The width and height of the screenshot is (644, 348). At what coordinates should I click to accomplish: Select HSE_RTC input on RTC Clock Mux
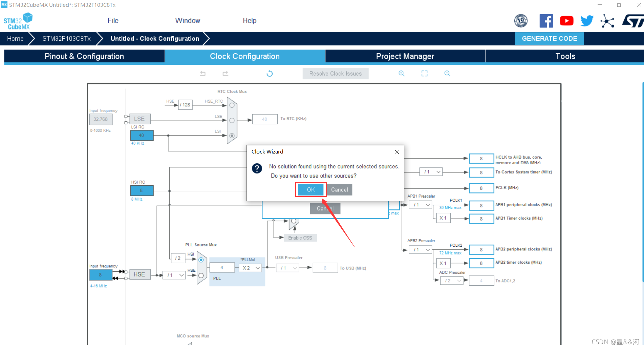point(232,105)
